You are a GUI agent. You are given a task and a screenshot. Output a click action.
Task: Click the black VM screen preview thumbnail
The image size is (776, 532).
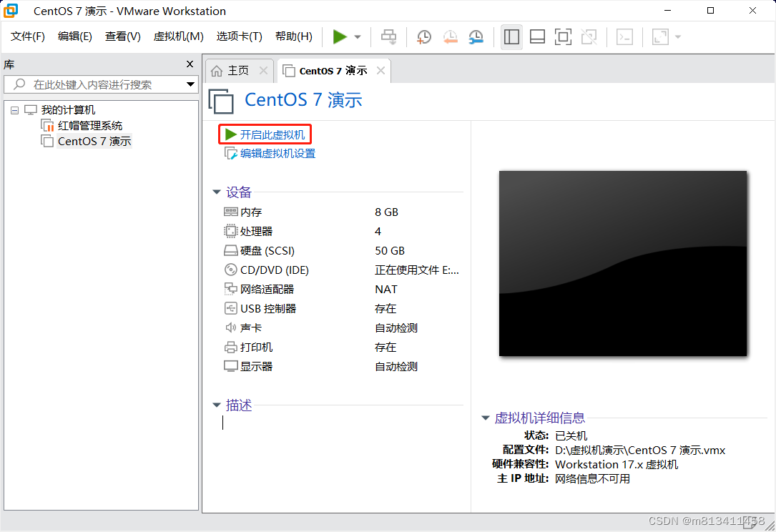622,263
